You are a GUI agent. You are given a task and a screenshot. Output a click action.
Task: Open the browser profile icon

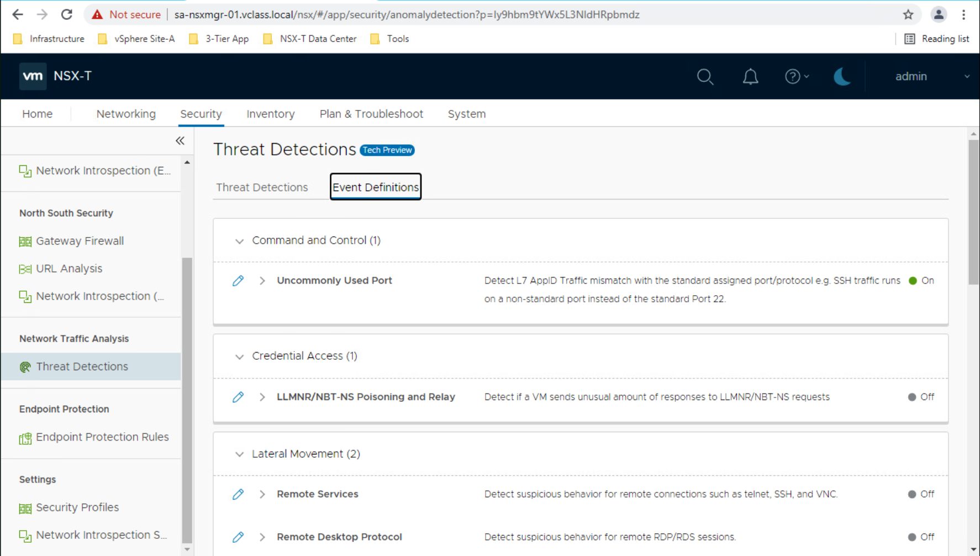939,14
